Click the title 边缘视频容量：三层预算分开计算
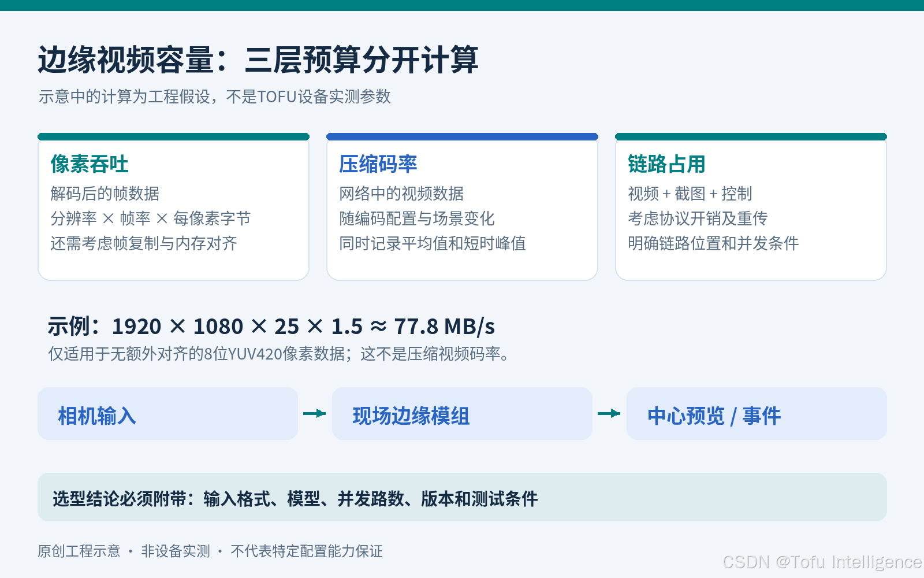The image size is (924, 578). [x=258, y=60]
